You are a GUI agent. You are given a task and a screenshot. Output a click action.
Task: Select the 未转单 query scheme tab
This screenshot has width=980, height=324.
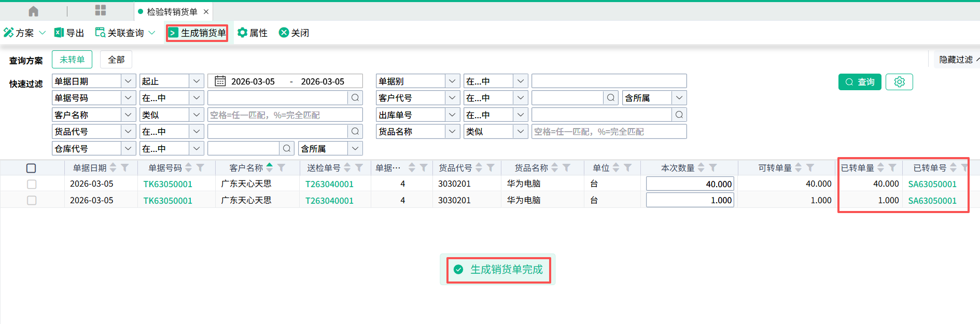72,60
